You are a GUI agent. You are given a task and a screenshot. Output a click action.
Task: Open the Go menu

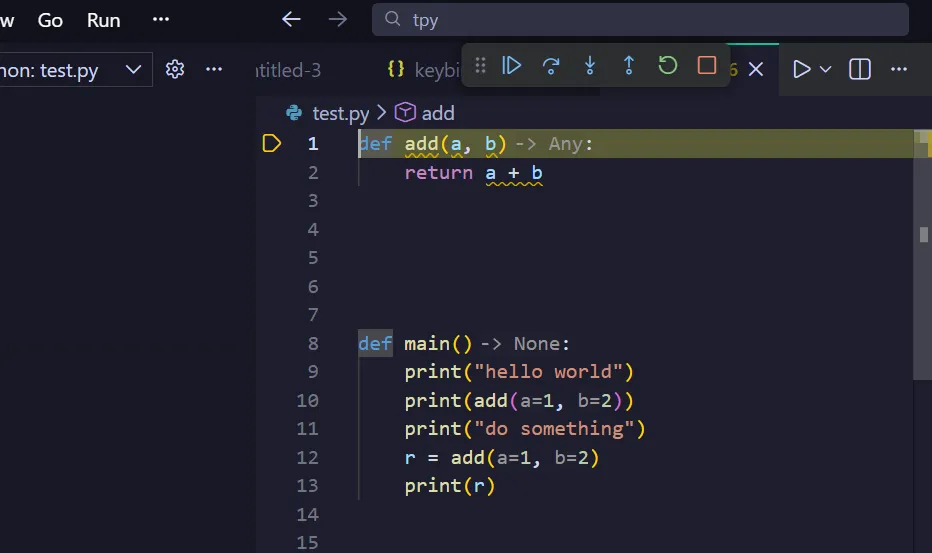pos(50,20)
